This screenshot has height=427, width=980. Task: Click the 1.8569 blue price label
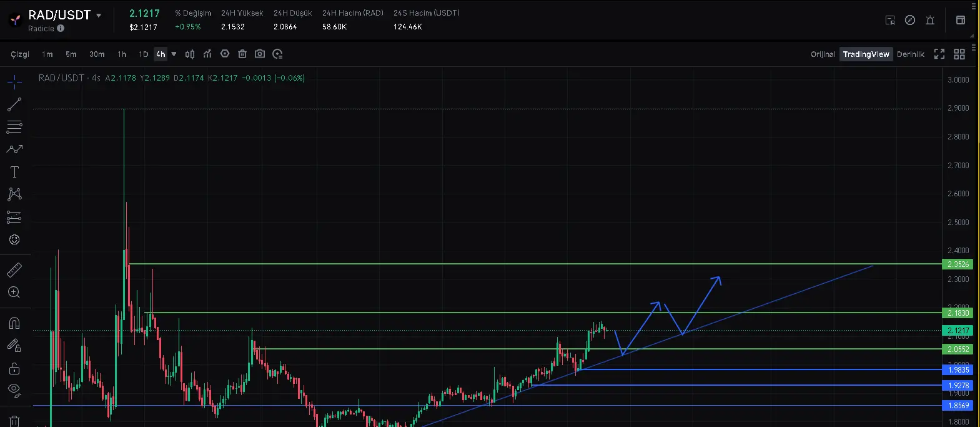(x=958, y=405)
